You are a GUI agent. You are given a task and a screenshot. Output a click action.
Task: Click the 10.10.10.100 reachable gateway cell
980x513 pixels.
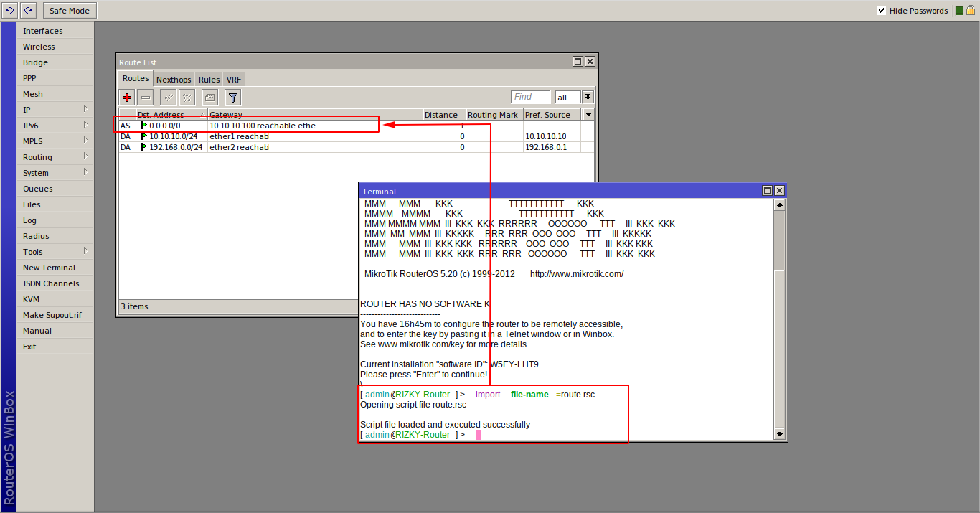coord(315,126)
